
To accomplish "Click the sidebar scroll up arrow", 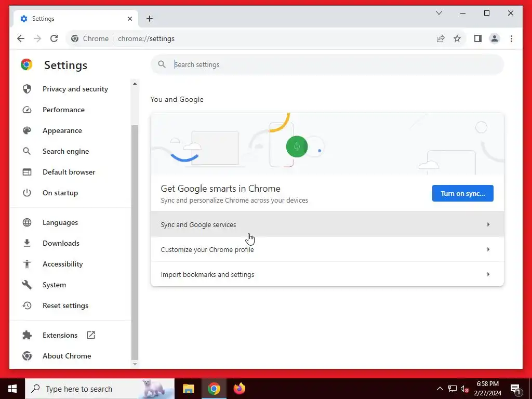I will (135, 84).
